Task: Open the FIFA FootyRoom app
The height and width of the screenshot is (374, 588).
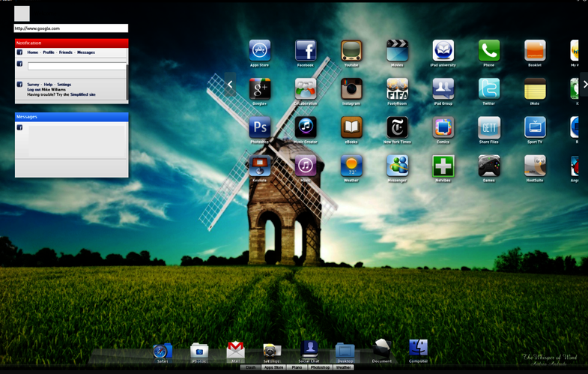Action: click(397, 89)
